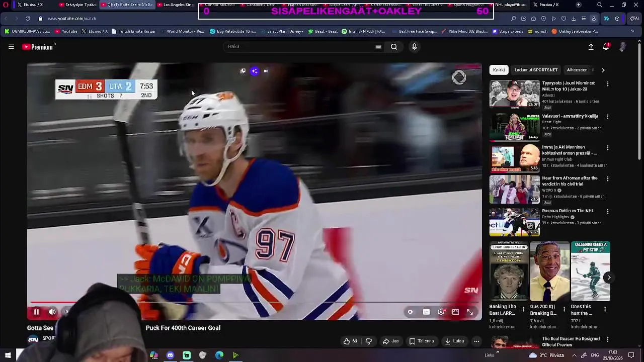Open the Valavuori ammattinyrkkeilijä video
The height and width of the screenshot is (362, 644).
click(x=514, y=127)
